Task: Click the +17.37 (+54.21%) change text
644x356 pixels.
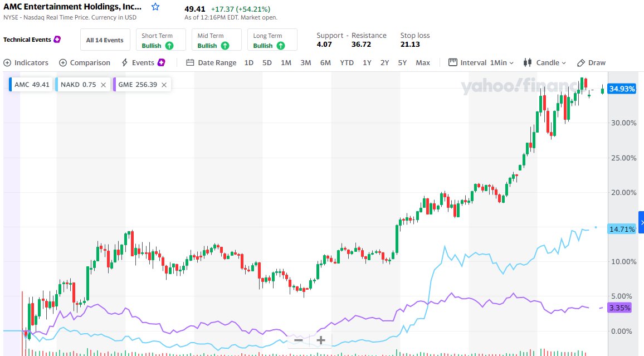Action: [x=240, y=9]
